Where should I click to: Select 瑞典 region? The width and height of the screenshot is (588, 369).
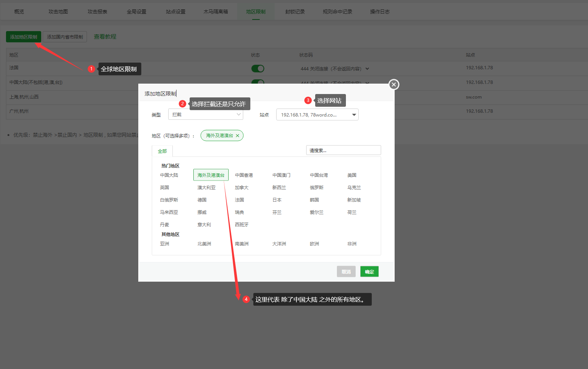[x=239, y=212]
